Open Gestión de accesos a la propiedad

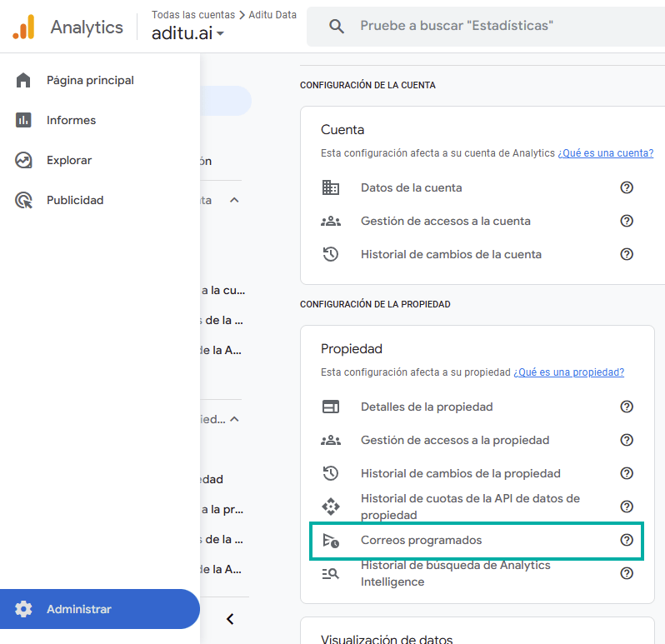click(x=455, y=440)
